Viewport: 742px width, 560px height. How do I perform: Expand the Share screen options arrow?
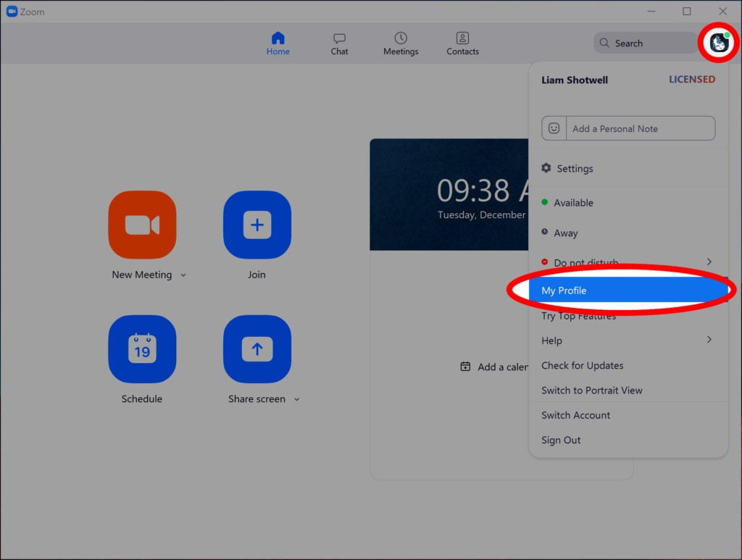[296, 400]
